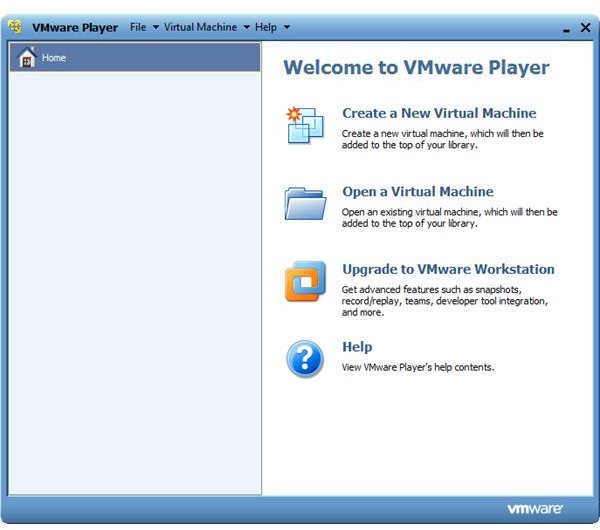Select the Home entry in the library list
Image resolution: width=600 pixels, height=530 pixels.
(x=135, y=57)
